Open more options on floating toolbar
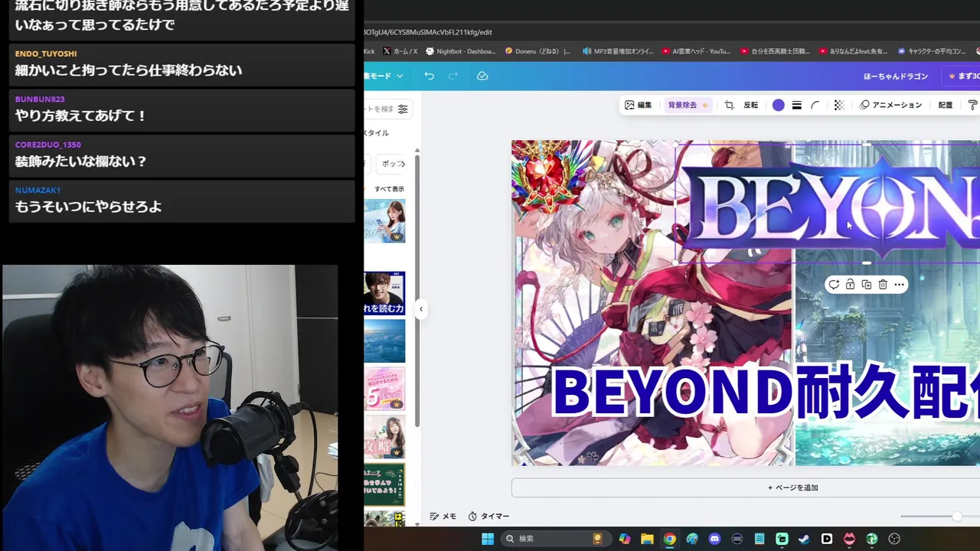Image resolution: width=980 pixels, height=551 pixels. 899,285
